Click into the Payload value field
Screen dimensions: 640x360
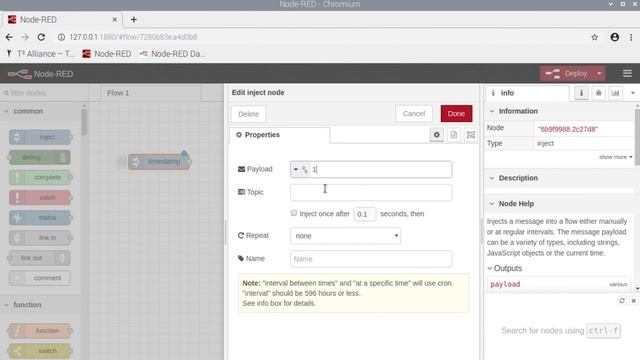[x=380, y=169]
